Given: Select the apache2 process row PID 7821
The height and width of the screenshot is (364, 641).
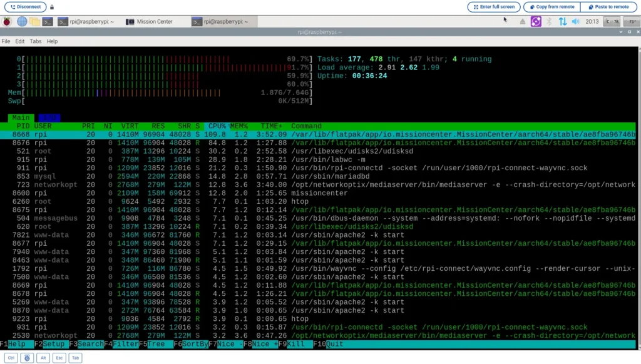Looking at the screenshot, I should pos(317,235).
